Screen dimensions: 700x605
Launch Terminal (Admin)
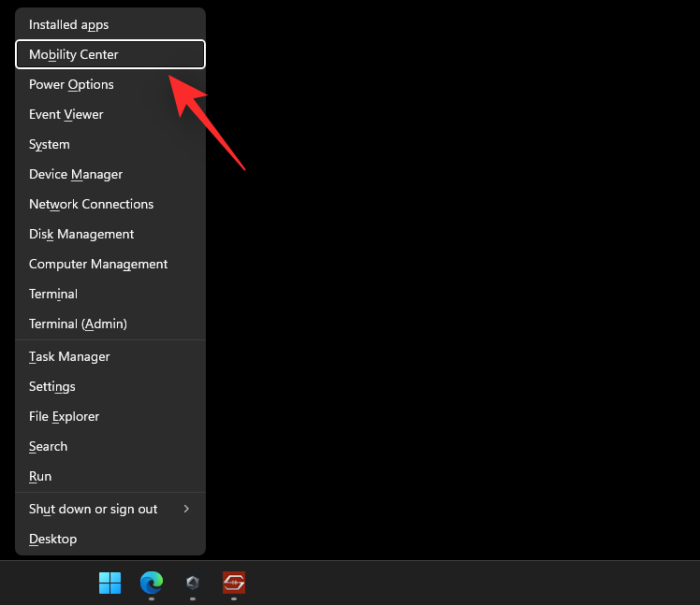tap(78, 324)
